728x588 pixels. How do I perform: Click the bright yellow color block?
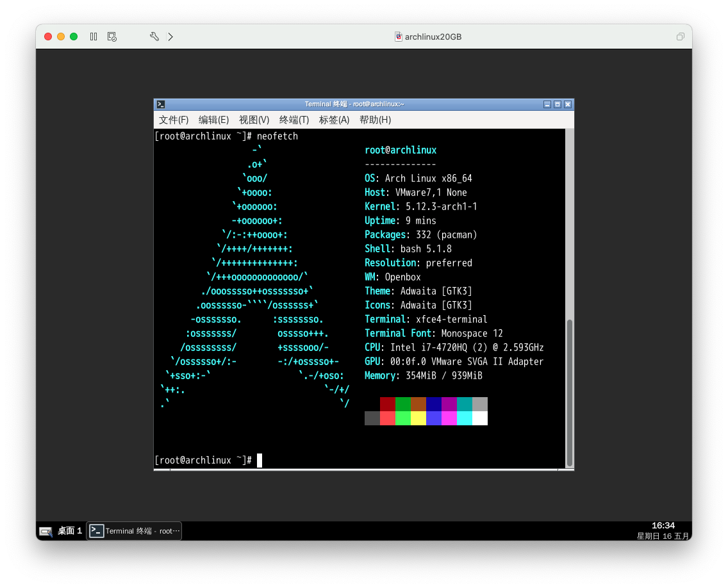tap(418, 418)
